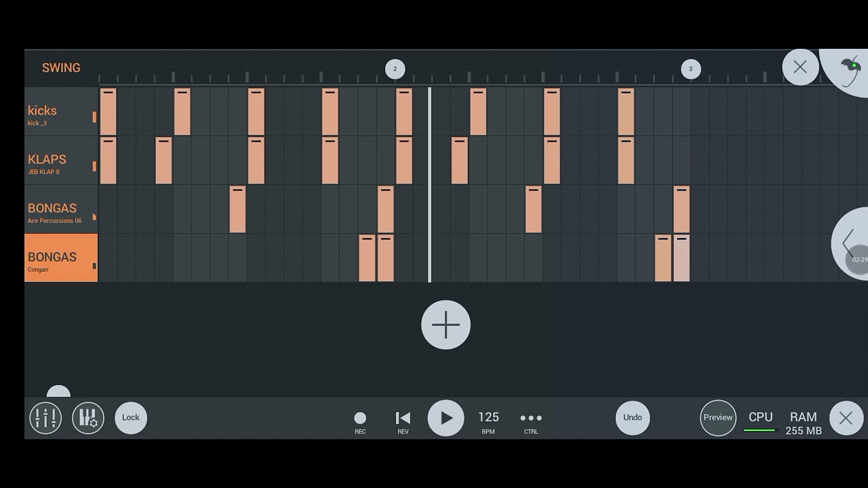Screen dimensions: 868x488
Task: Check the RAM 255 MB indicator
Action: coord(804,423)
